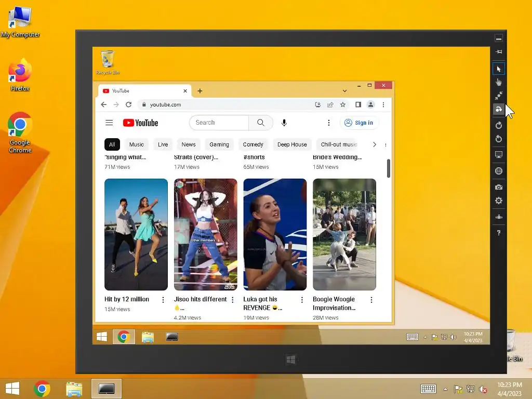
Task: Open options for Hit by 12 million
Action: tap(163, 300)
